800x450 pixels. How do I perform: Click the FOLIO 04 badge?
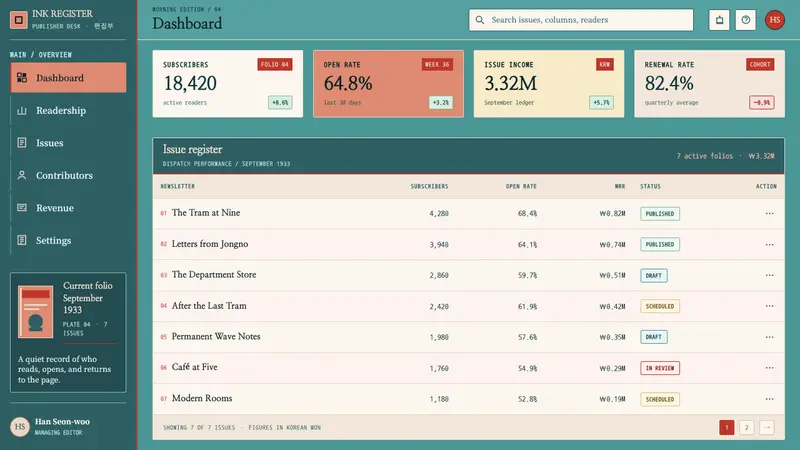[275, 64]
